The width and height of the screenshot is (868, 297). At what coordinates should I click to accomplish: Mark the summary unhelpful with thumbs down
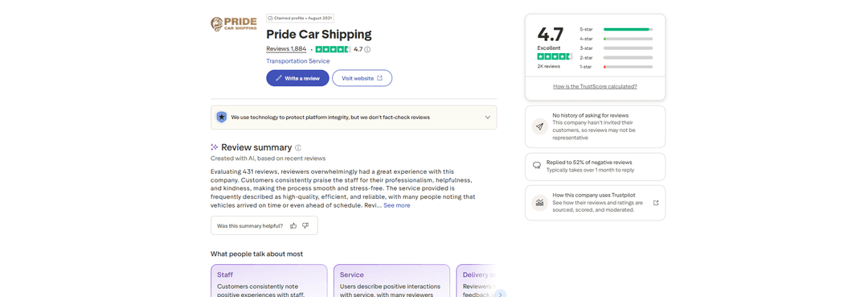click(305, 225)
